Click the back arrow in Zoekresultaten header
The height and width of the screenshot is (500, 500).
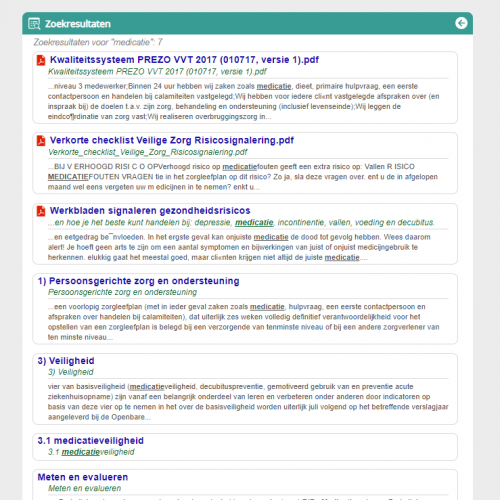[461, 23]
